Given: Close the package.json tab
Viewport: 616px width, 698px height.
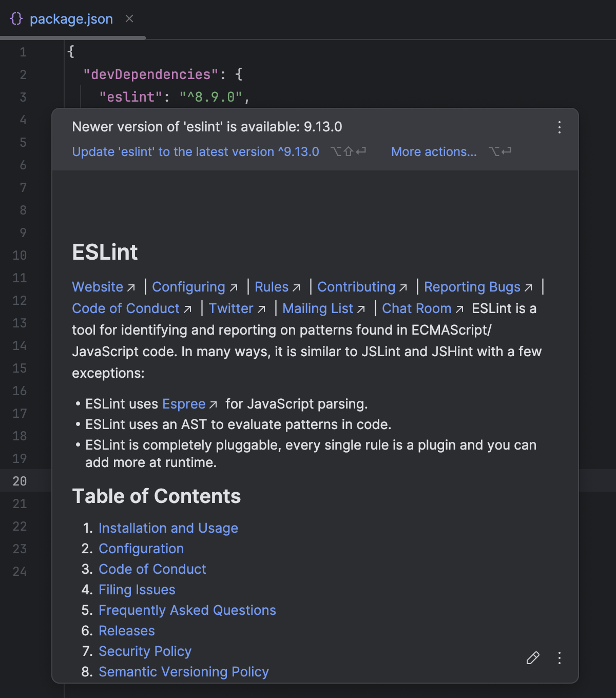Looking at the screenshot, I should pos(129,18).
